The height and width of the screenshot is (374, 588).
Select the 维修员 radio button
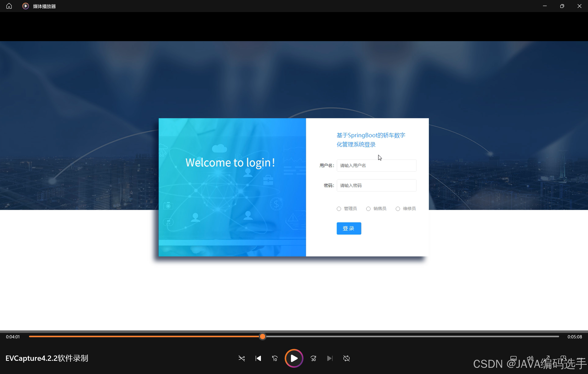click(398, 209)
